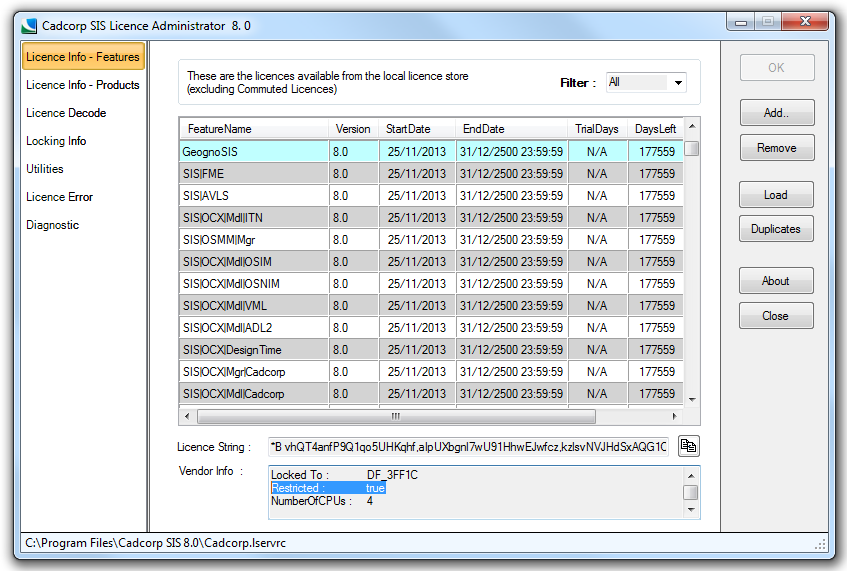This screenshot has height=571, width=847.
Task: Select the SIS|OCX|Mdl|OSIM row
Action: point(431,262)
